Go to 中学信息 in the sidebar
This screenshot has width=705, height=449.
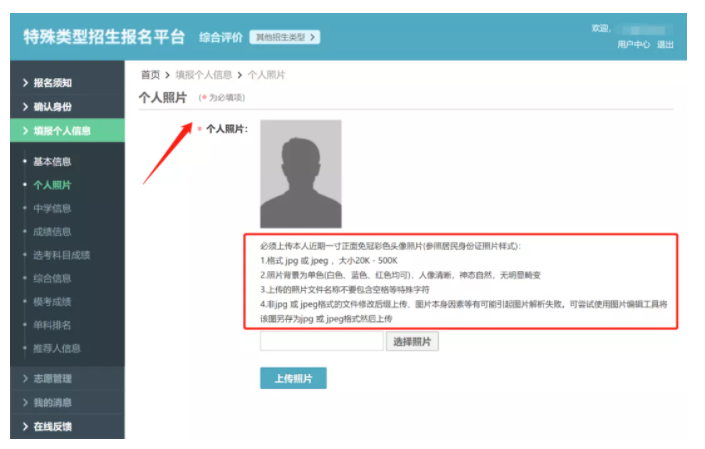point(52,208)
